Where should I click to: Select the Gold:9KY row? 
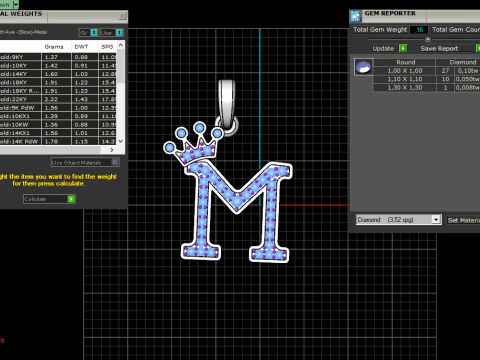[x=58, y=57]
